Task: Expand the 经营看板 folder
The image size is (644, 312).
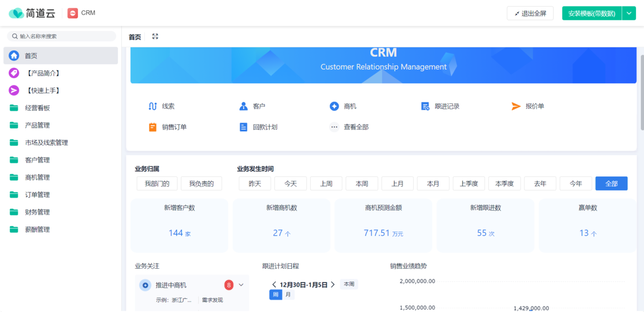Action: pyautogui.click(x=61, y=108)
